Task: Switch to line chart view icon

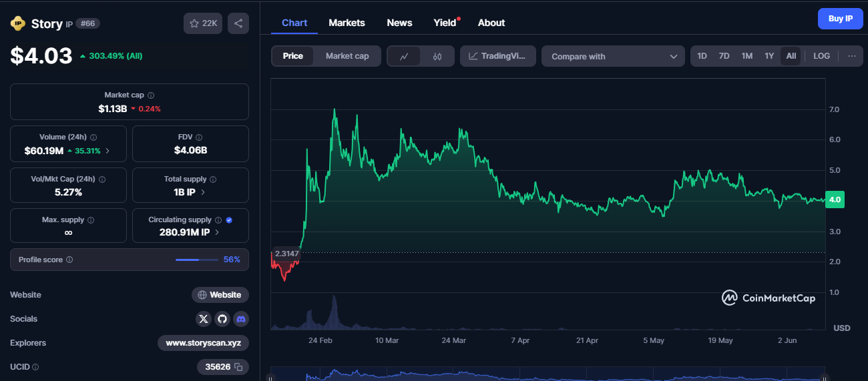Action: [404, 56]
